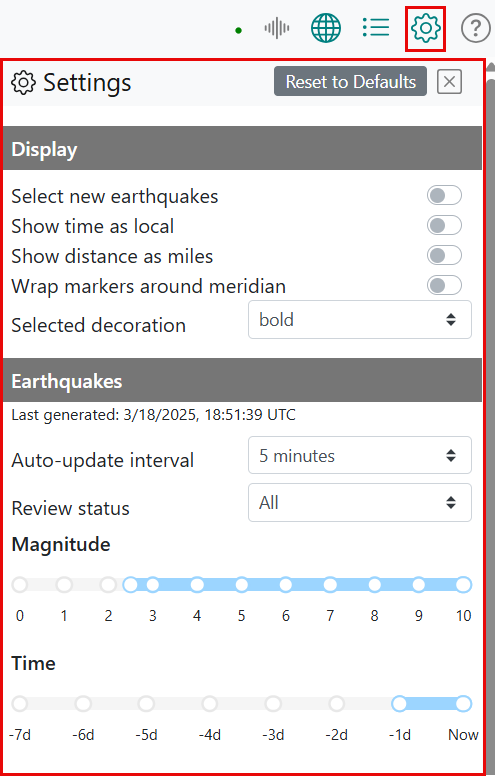Open the earthquake list icon

[376, 28]
